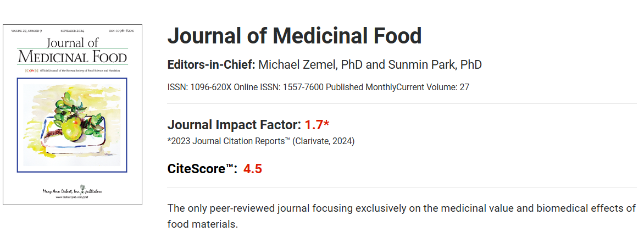Click the 2023 Journal Citation Reports footnote
Image resolution: width=644 pixels, height=237 pixels.
click(x=261, y=141)
